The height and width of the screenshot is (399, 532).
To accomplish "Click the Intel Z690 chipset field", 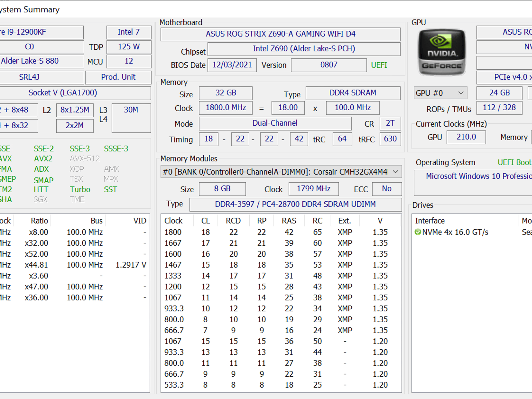I will pyautogui.click(x=304, y=49).
